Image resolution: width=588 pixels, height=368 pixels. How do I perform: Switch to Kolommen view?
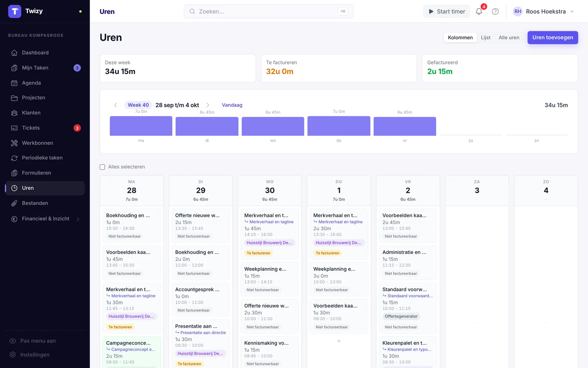pyautogui.click(x=460, y=38)
